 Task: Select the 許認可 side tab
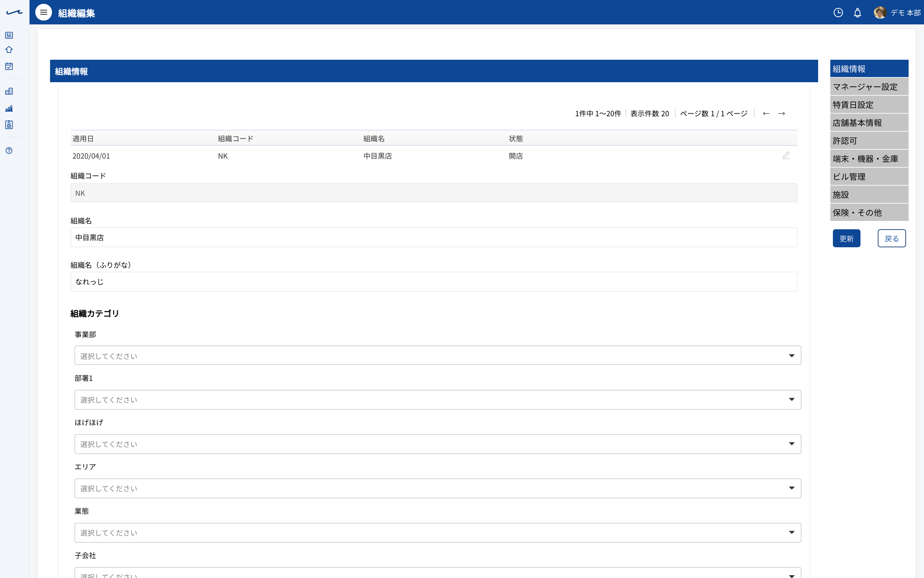[869, 141]
